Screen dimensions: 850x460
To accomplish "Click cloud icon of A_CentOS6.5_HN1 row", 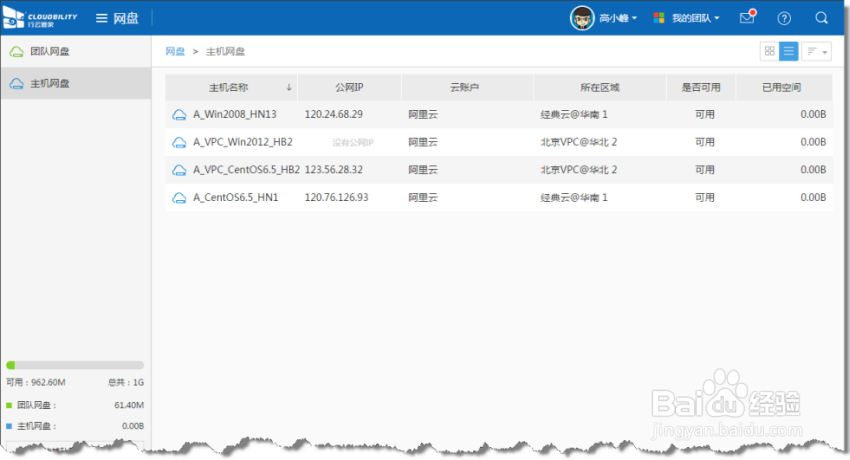I will click(x=179, y=198).
